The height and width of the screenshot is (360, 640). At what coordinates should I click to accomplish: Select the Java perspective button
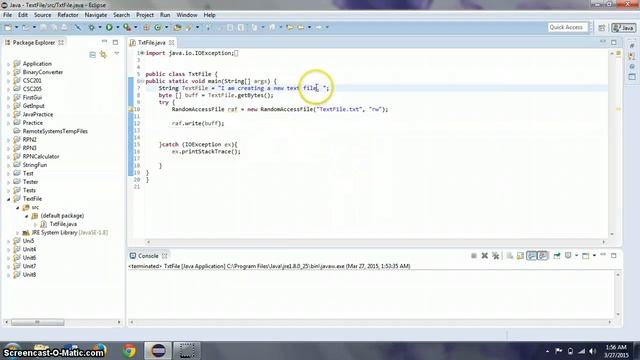[x=623, y=28]
